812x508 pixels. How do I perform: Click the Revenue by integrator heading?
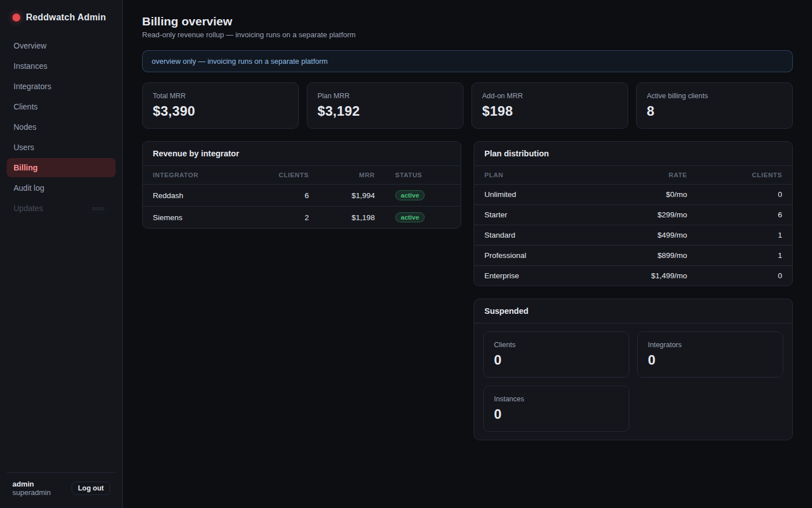point(196,154)
